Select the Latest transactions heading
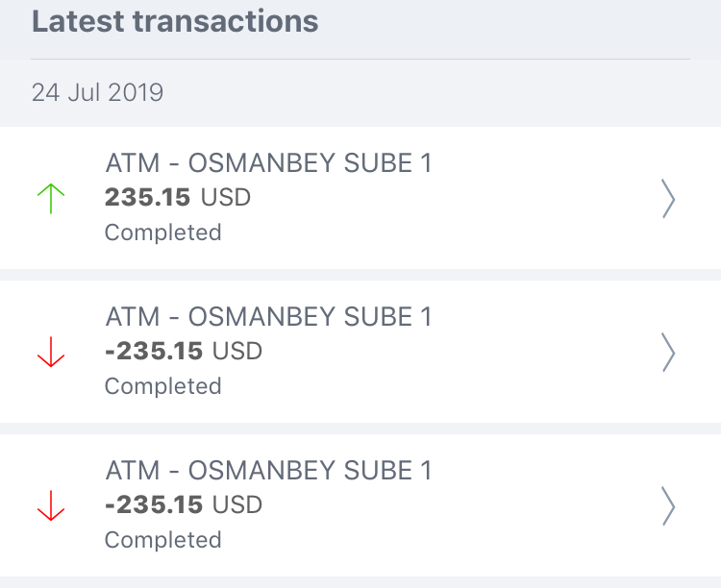 coord(175,21)
